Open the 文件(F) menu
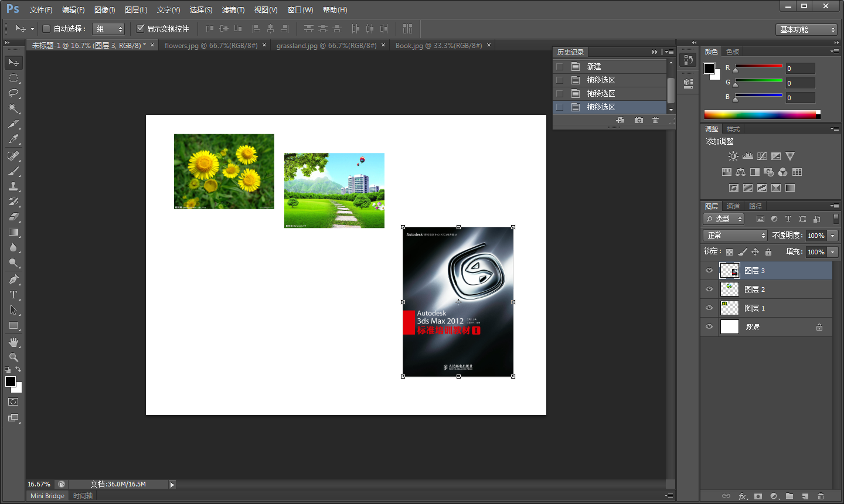The width and height of the screenshot is (844, 504). (41, 10)
